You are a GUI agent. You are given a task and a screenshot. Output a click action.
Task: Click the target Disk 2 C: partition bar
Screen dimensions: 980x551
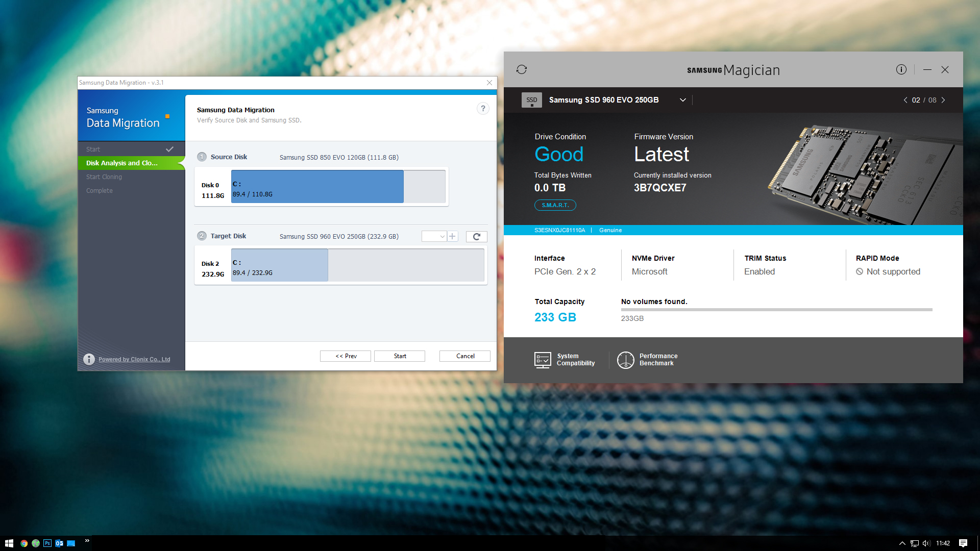pos(279,265)
